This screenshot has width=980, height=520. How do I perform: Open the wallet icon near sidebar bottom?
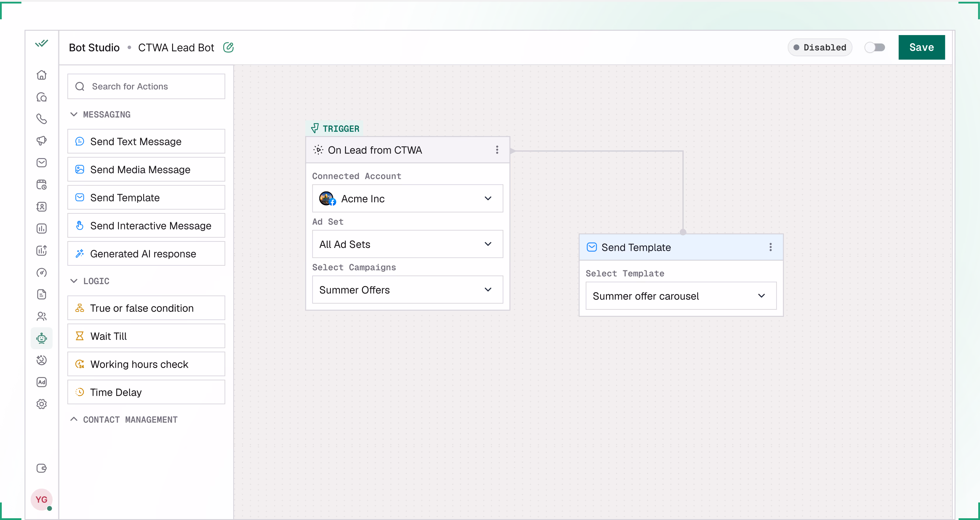click(41, 468)
